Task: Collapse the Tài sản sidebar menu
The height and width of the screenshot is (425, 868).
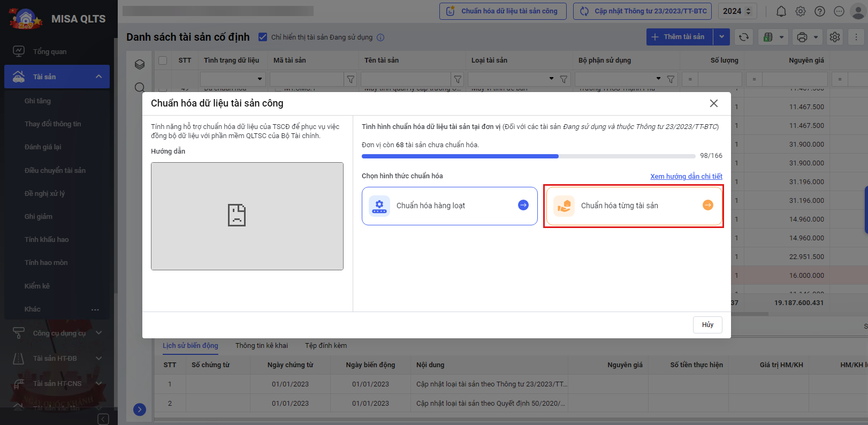Action: click(x=98, y=77)
